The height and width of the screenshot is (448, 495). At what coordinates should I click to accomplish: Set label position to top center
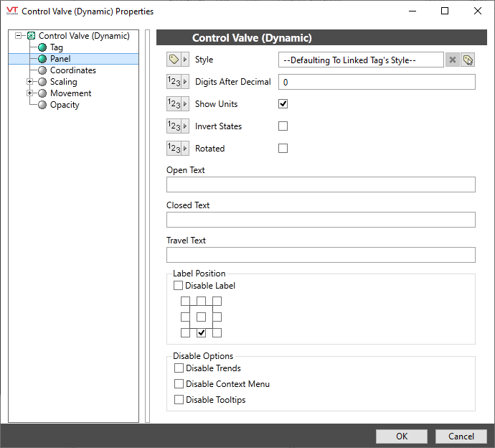tap(201, 301)
